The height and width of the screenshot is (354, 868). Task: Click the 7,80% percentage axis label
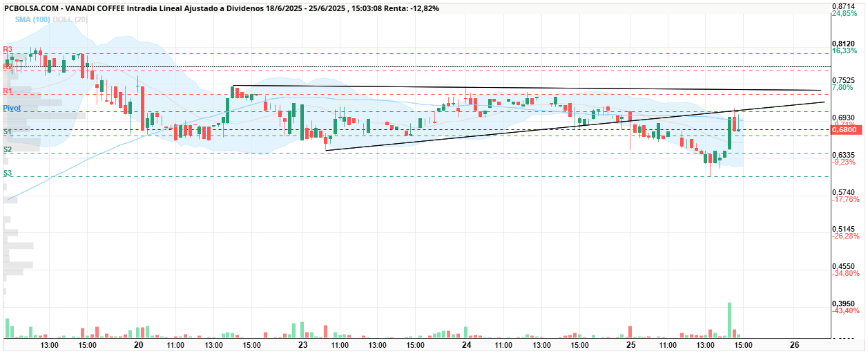[843, 87]
